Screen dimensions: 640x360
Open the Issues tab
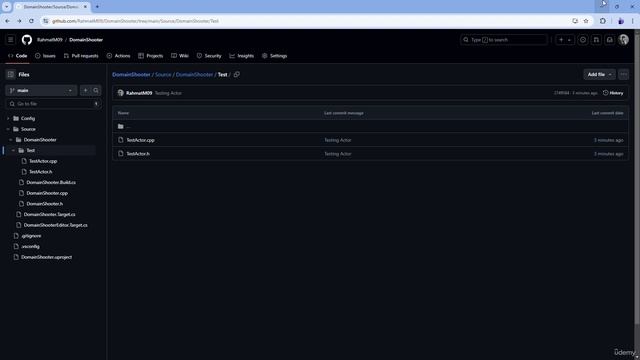tap(45, 56)
